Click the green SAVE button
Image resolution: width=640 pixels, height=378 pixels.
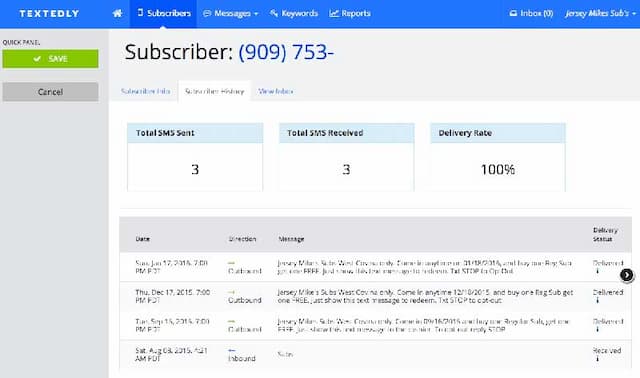(50, 59)
